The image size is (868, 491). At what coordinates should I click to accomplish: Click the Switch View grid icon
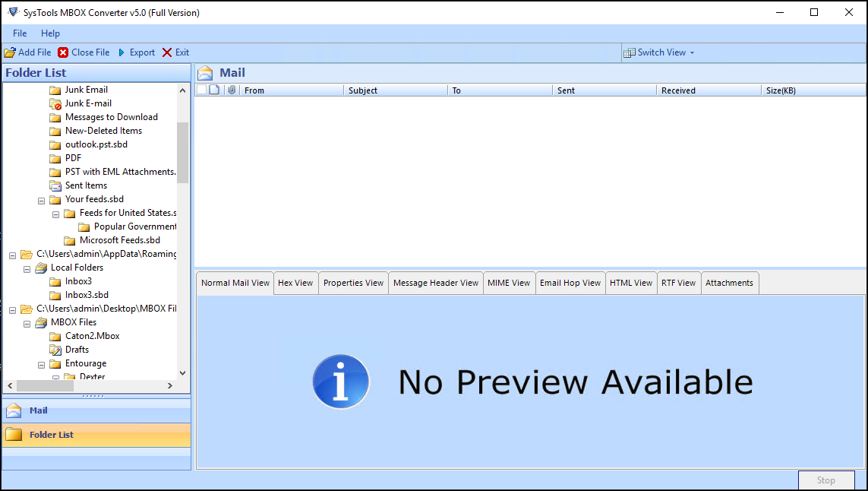pos(630,52)
